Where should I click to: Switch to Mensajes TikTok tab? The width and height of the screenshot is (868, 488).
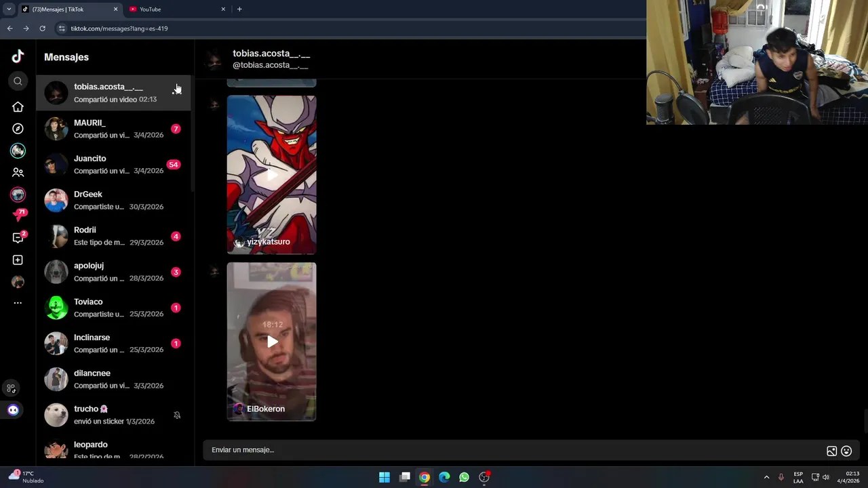(x=69, y=9)
